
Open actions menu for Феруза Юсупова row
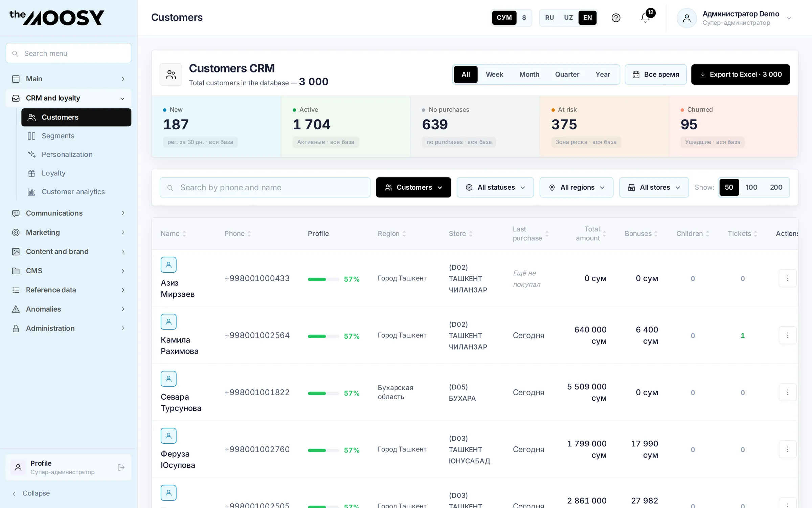coord(787,449)
